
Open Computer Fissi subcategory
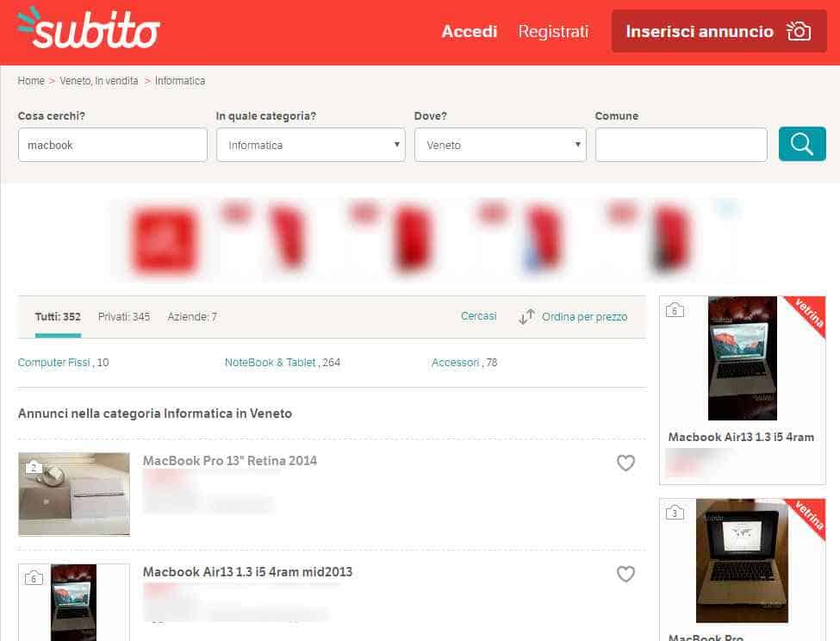(x=53, y=363)
